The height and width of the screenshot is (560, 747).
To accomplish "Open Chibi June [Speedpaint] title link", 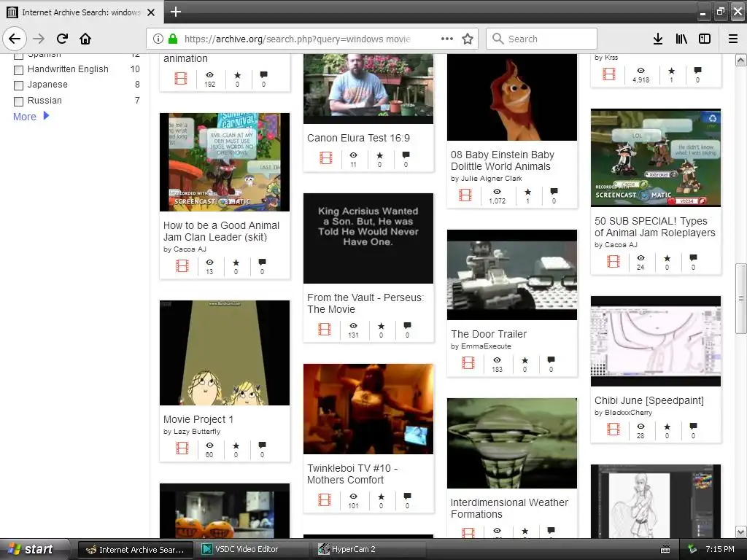I will pyautogui.click(x=649, y=400).
